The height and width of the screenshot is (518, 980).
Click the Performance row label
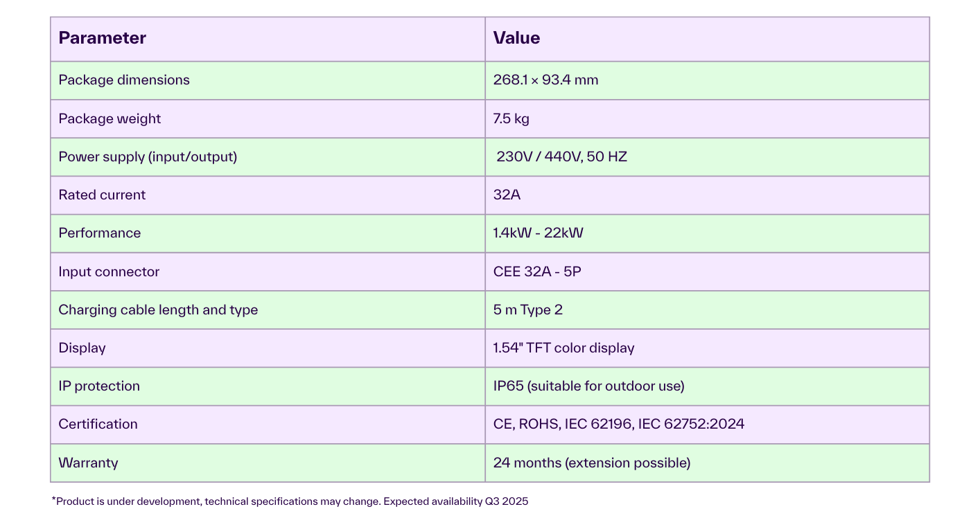[x=100, y=233]
